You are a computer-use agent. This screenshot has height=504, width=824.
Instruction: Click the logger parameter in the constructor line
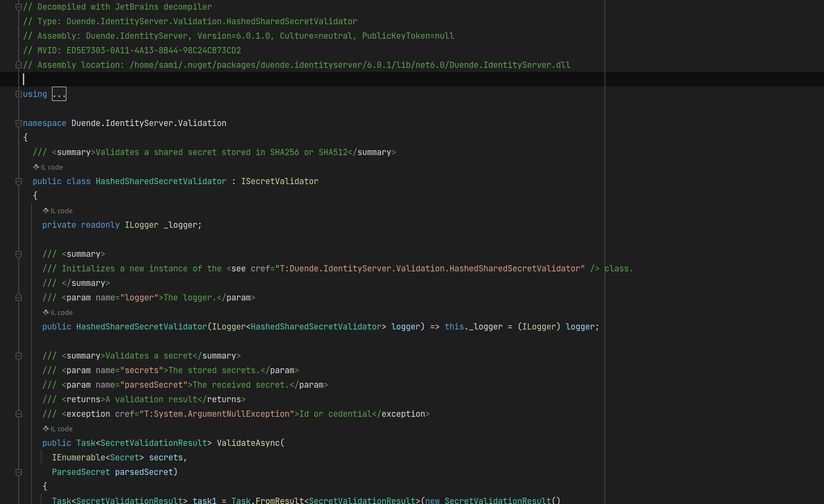point(405,326)
